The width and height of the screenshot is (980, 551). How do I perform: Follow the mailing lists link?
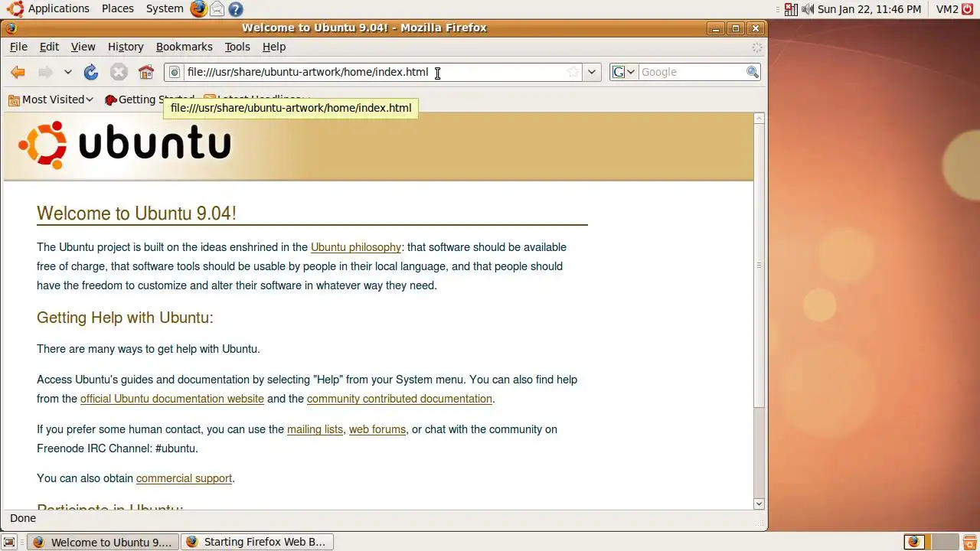coord(315,429)
